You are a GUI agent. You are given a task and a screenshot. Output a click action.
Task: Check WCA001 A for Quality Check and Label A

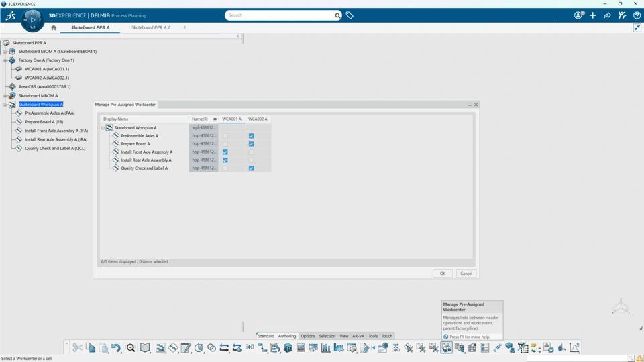tap(225, 168)
